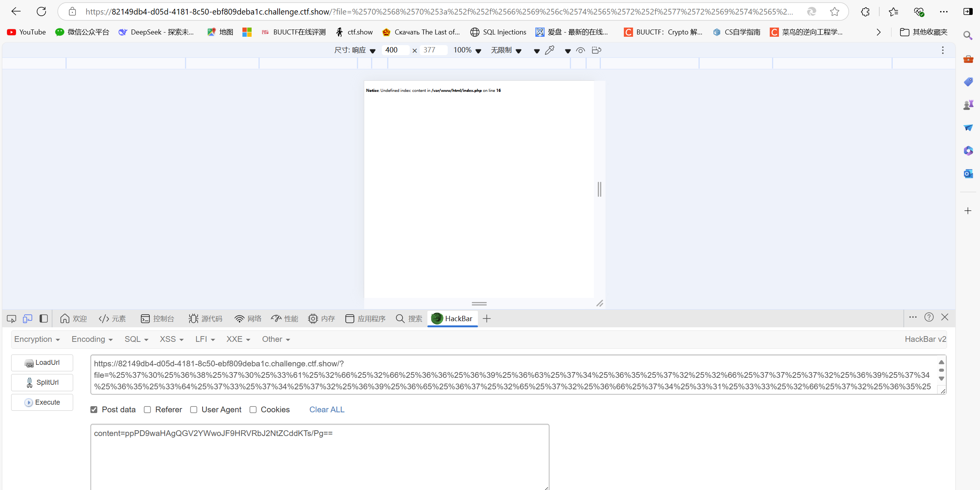Screen dimensions: 980x490
Task: Click the browser refresh icon
Action: click(x=41, y=11)
